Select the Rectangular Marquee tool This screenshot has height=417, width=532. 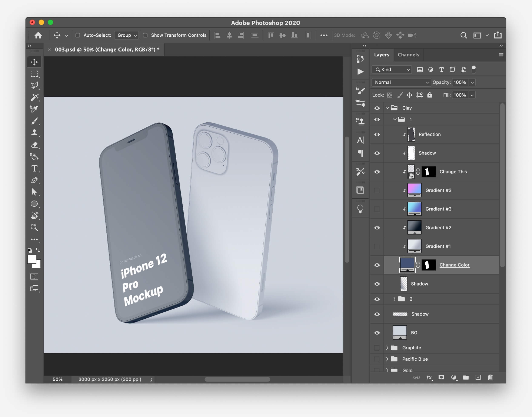click(34, 74)
